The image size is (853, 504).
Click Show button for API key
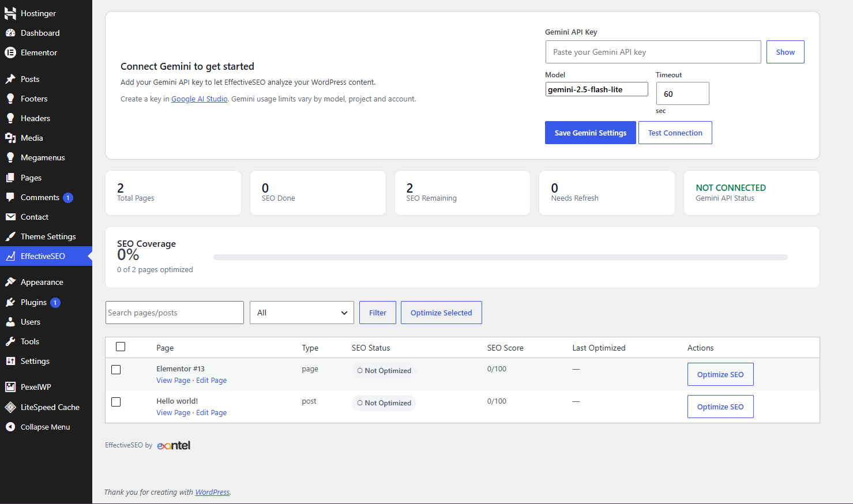coord(786,52)
